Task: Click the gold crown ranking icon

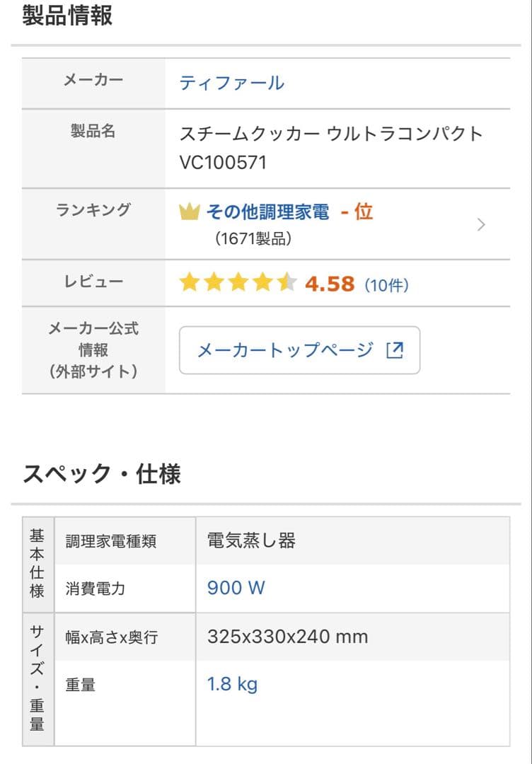Action: coord(190,212)
